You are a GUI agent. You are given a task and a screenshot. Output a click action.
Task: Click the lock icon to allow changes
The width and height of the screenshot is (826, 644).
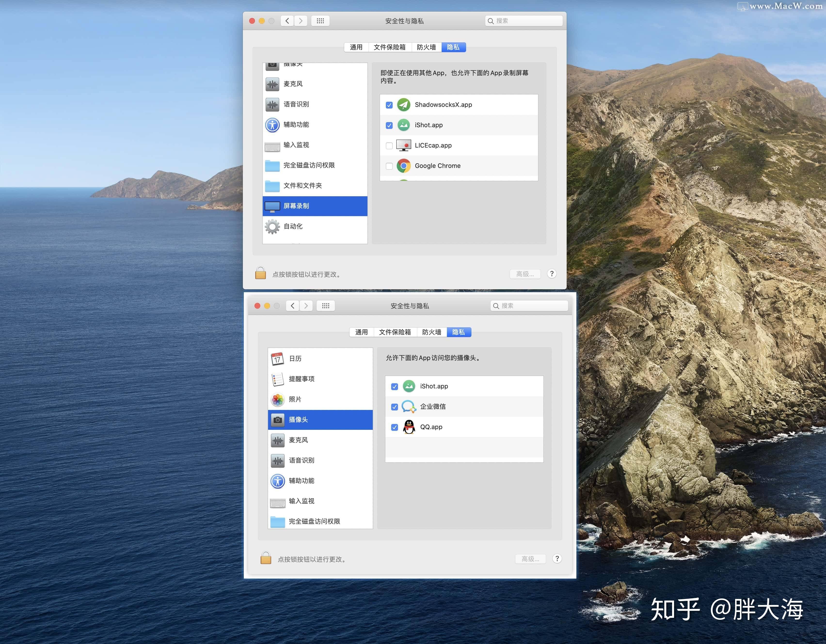click(x=261, y=273)
